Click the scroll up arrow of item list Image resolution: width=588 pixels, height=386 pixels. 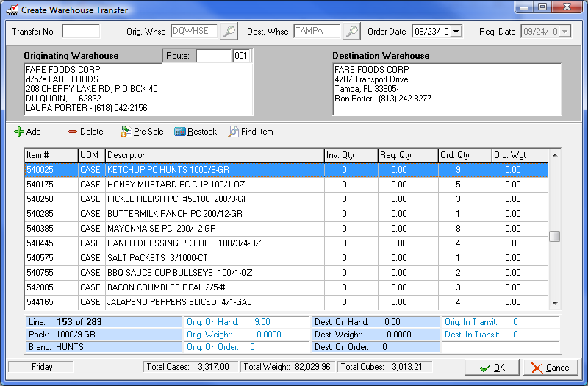click(555, 155)
